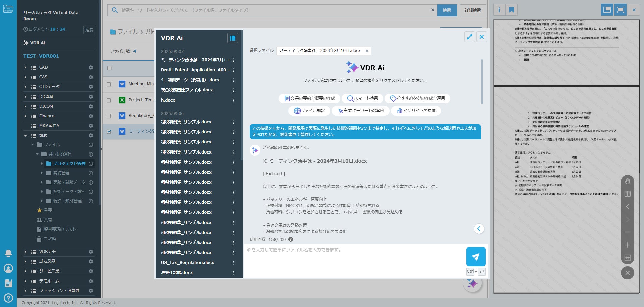Screen dimensions: 644x307
Task: Expand the CAD data room
Action: click(x=25, y=67)
